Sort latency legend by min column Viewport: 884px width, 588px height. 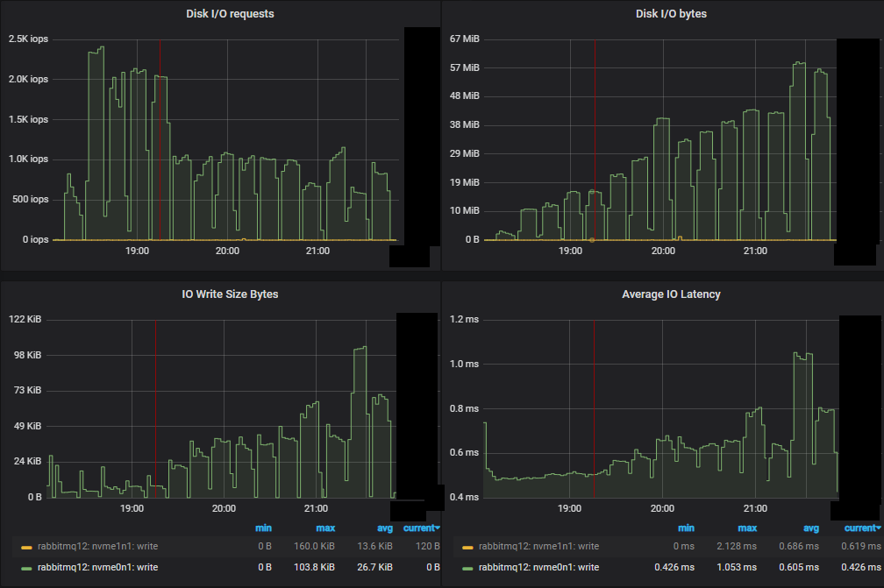686,528
